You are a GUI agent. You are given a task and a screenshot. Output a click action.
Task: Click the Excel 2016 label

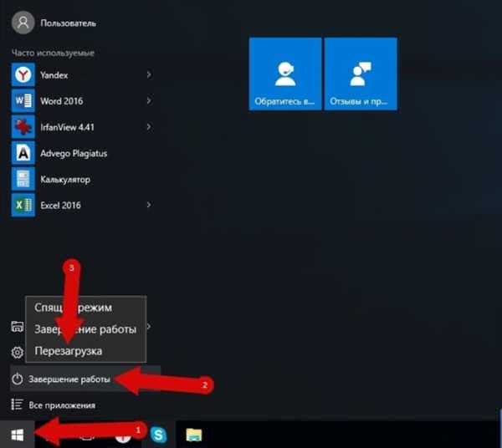coord(60,206)
